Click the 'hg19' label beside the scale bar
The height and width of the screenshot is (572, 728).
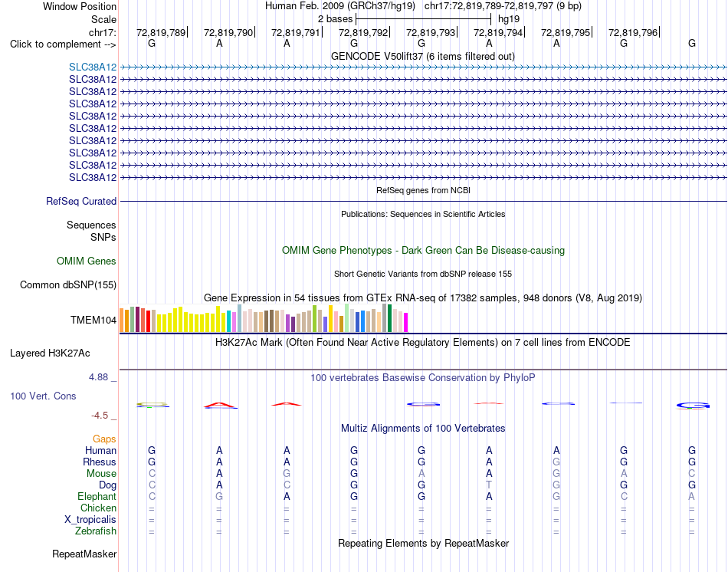pyautogui.click(x=509, y=19)
